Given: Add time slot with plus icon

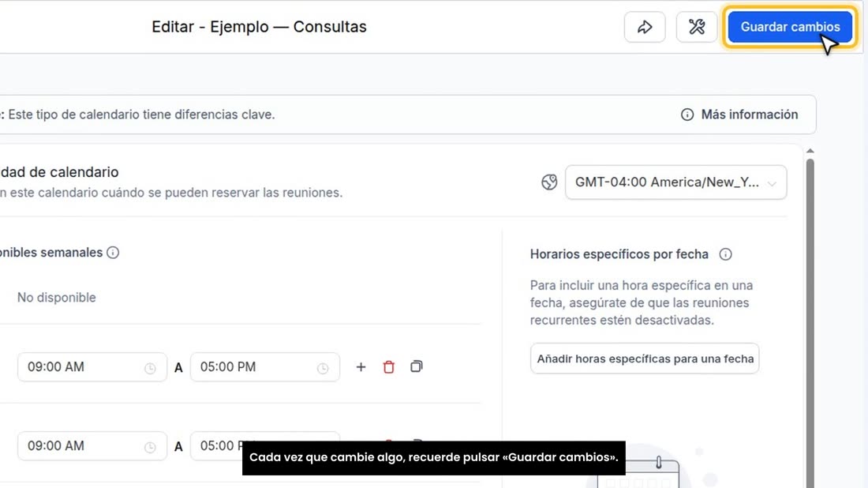Looking at the screenshot, I should pyautogui.click(x=361, y=366).
